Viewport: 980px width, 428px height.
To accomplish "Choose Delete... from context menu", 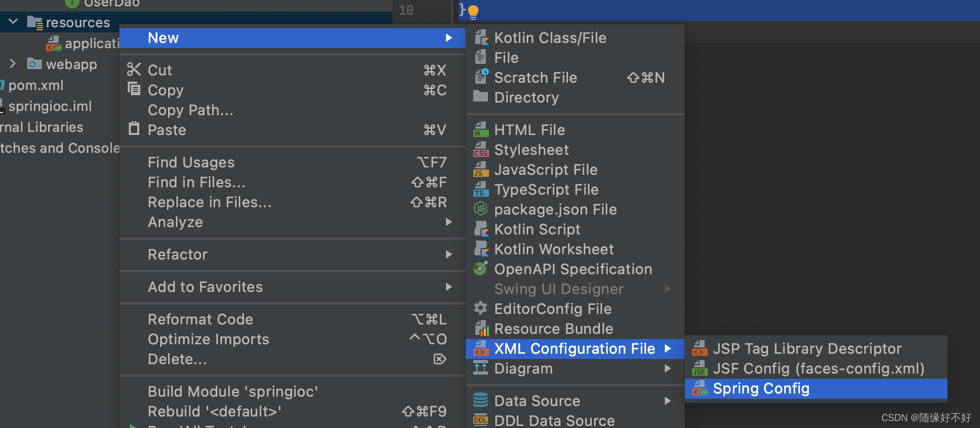I will click(293, 359).
